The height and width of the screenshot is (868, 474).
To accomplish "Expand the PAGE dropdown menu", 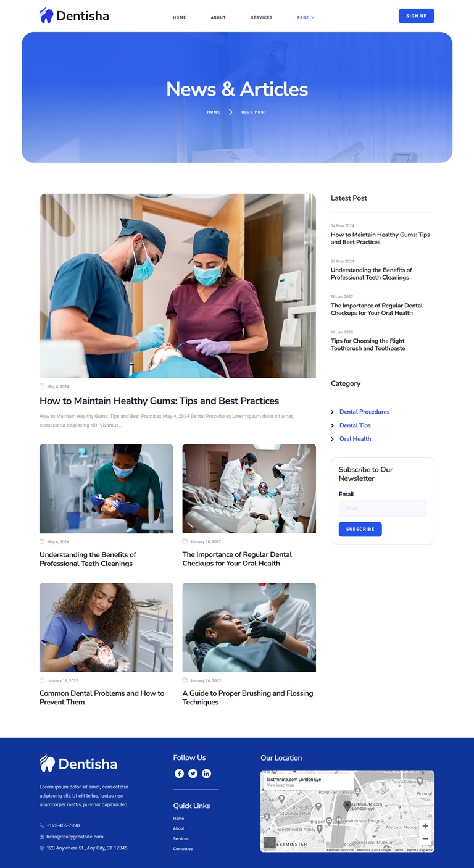I will [x=306, y=17].
